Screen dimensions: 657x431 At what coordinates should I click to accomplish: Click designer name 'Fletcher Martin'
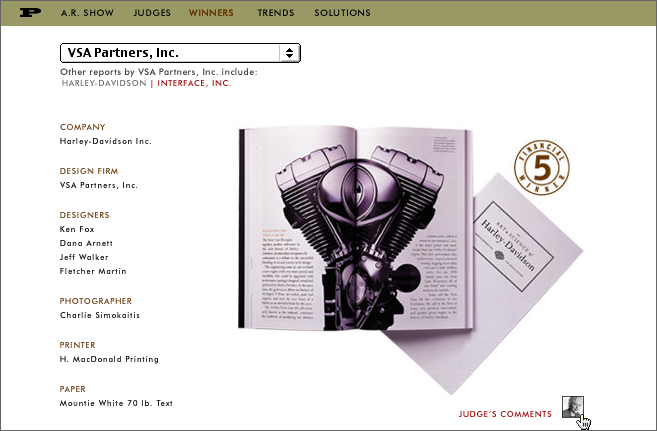[93, 271]
